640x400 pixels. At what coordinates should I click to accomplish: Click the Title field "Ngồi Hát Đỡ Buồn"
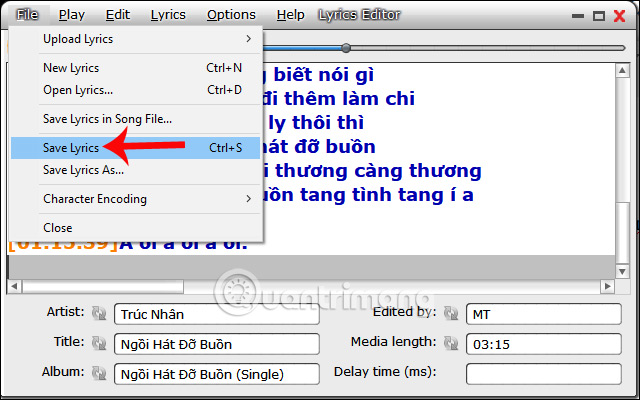point(217,344)
